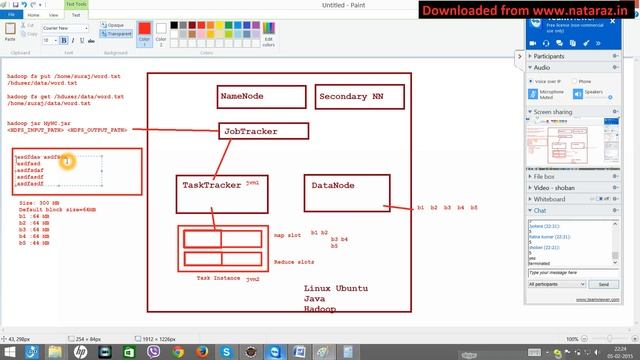Click TeamViewer file box documents icon

point(573,43)
